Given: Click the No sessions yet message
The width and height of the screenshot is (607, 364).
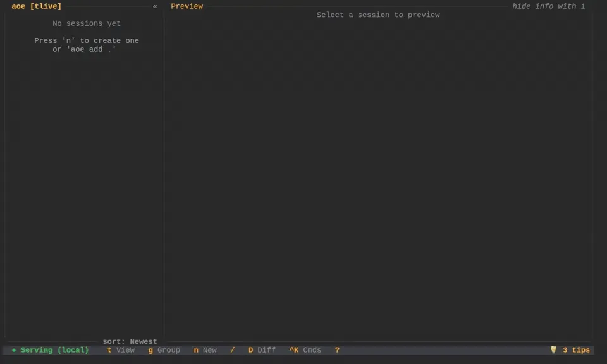Looking at the screenshot, I should pos(87,23).
